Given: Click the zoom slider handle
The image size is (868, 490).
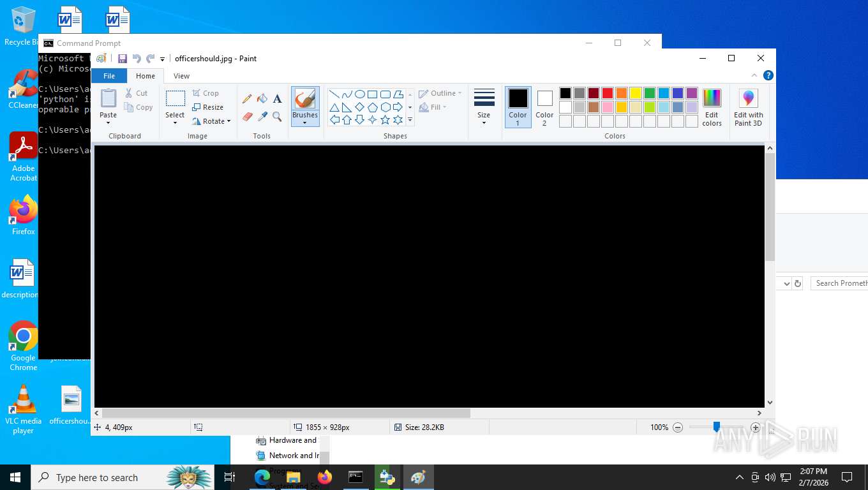Looking at the screenshot, I should [717, 427].
